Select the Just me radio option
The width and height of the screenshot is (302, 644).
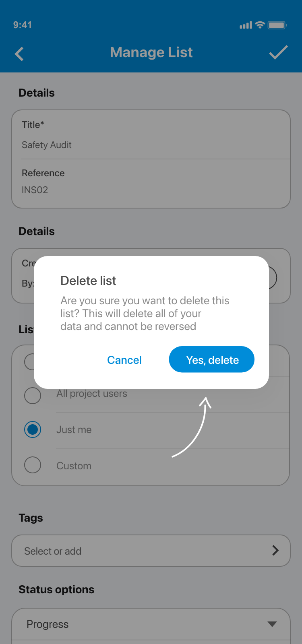[33, 430]
